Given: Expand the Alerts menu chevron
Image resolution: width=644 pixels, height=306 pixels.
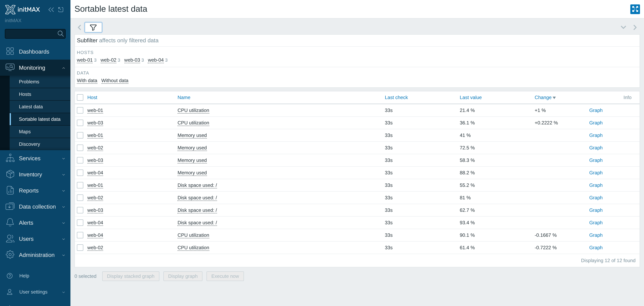Looking at the screenshot, I should pos(64,223).
